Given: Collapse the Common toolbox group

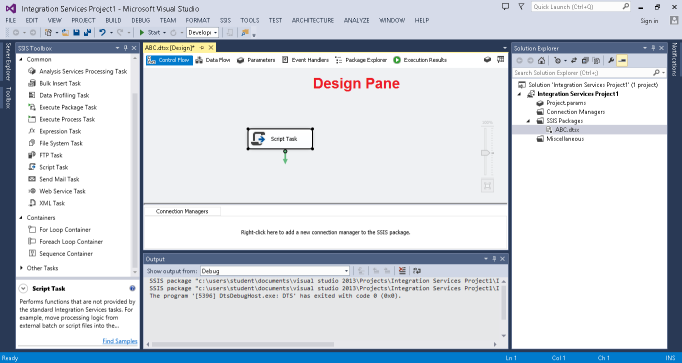Looking at the screenshot, I should point(21,59).
